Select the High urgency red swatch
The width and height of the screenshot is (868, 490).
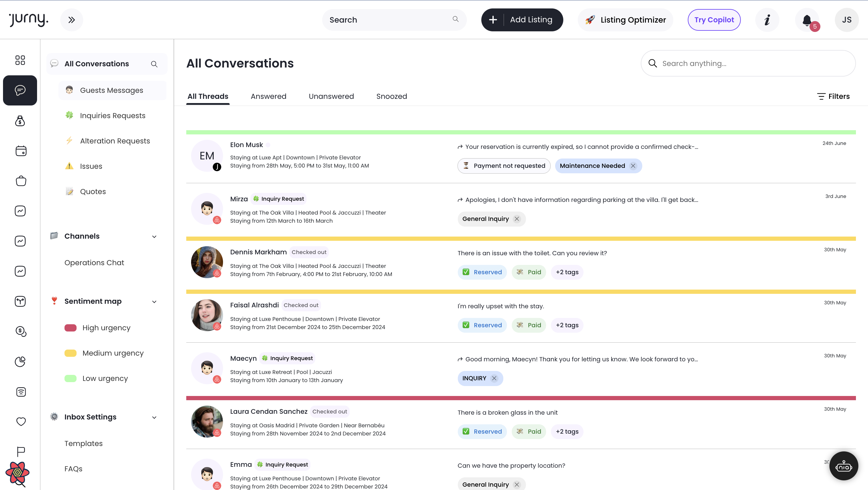(71, 328)
